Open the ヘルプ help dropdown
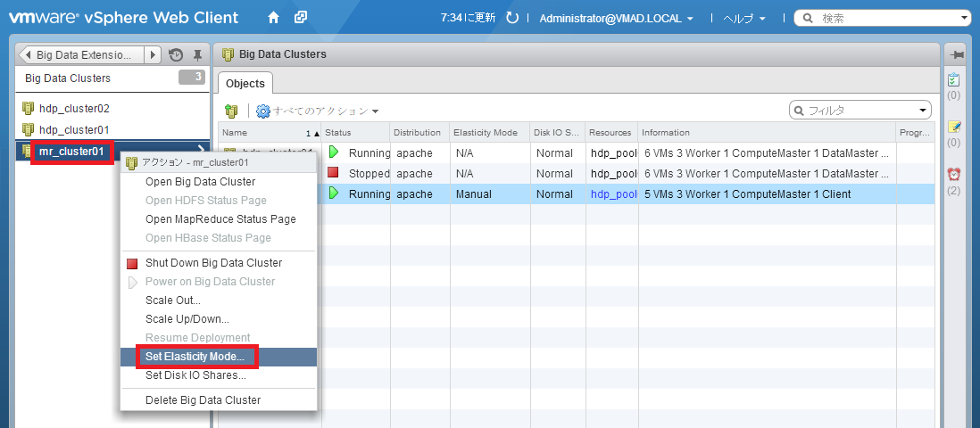 [x=744, y=18]
